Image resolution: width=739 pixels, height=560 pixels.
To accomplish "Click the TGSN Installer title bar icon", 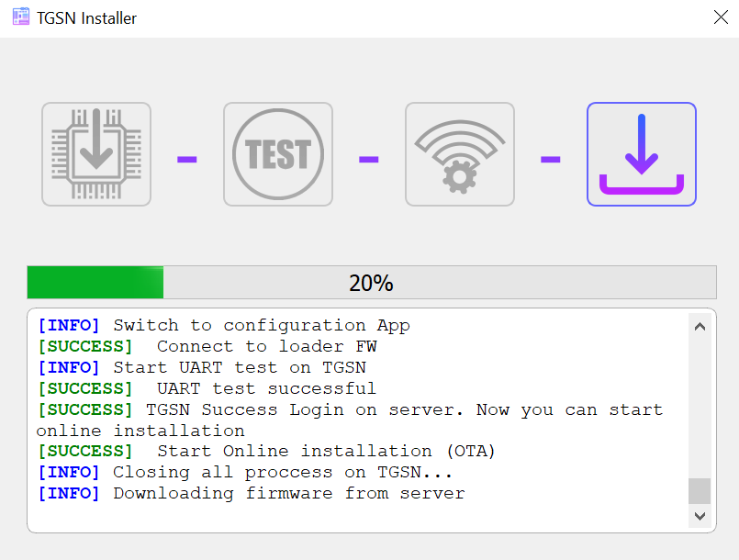I will pos(19,17).
